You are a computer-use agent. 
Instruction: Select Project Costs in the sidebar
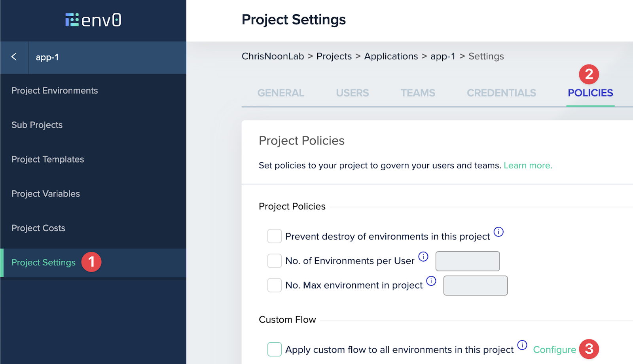pos(38,228)
